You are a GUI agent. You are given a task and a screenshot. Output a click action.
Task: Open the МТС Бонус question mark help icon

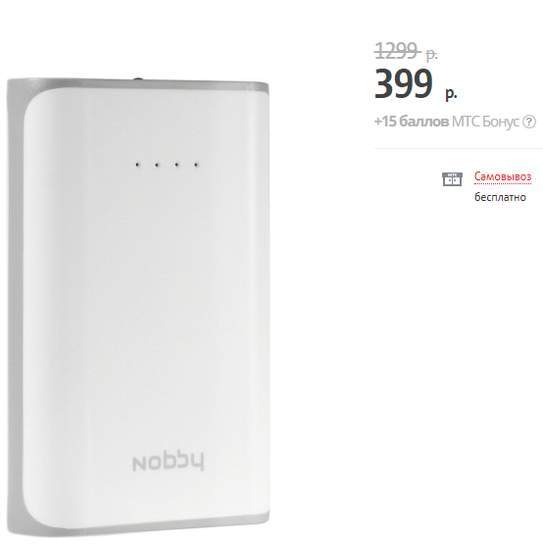[x=529, y=122]
